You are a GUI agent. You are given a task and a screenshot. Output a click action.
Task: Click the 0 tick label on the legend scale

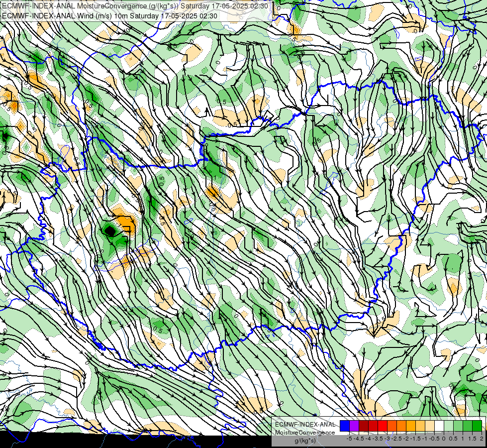click(x=444, y=439)
